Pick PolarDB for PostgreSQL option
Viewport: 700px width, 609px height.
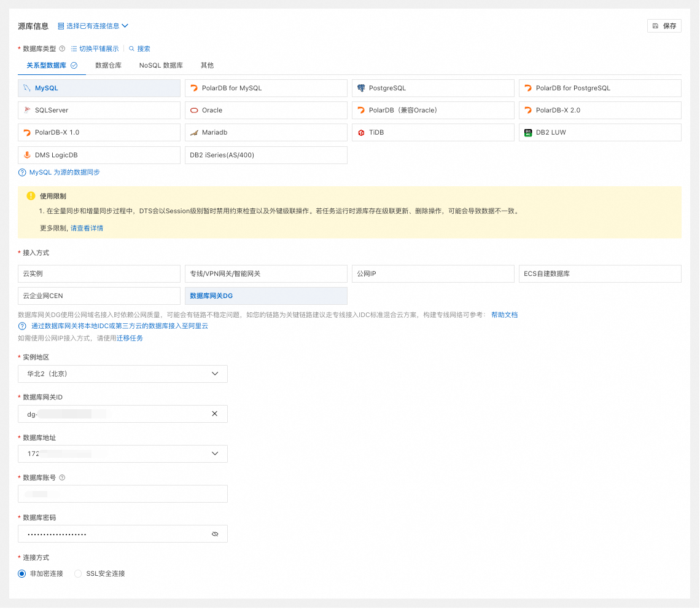click(x=600, y=88)
